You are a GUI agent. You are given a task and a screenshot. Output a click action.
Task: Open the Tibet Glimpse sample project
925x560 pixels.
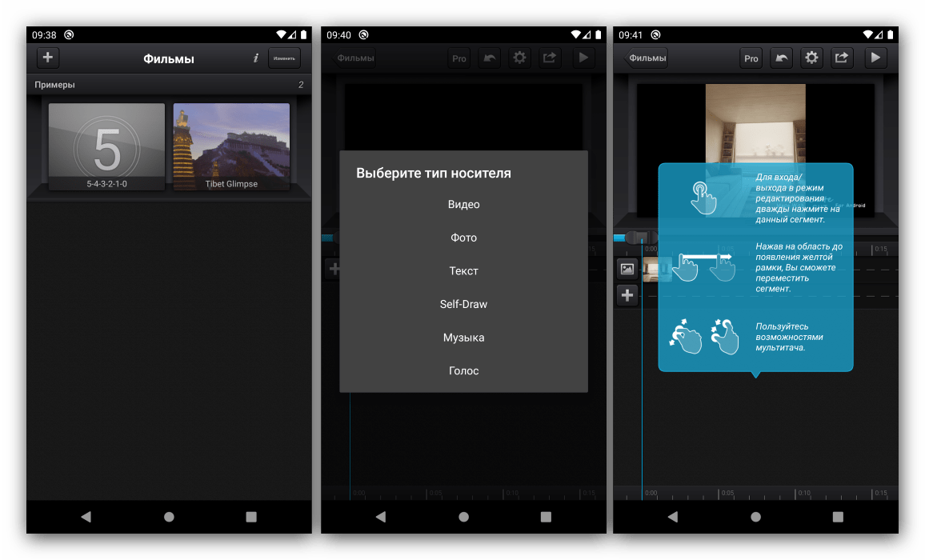(231, 147)
